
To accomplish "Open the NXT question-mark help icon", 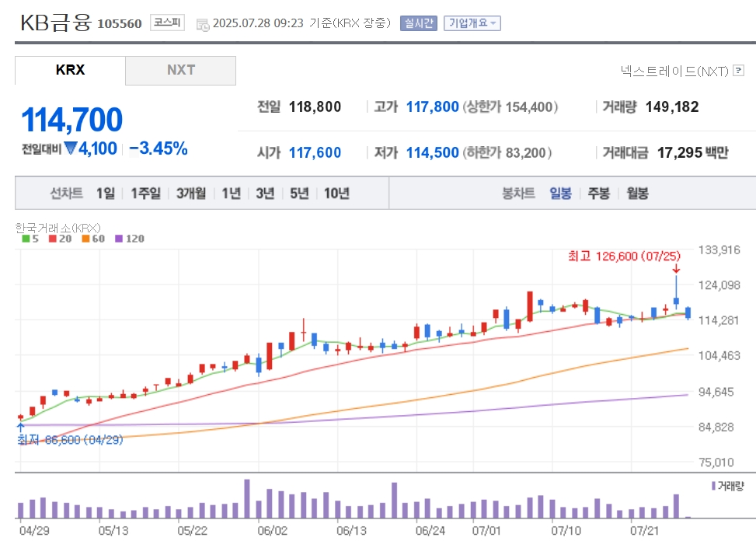I will pyautogui.click(x=738, y=71).
